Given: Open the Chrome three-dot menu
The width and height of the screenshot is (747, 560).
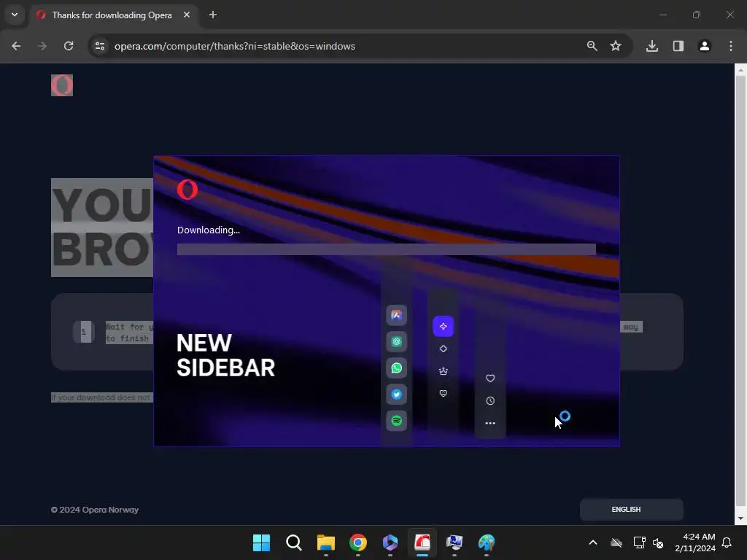Looking at the screenshot, I should pos(731,46).
